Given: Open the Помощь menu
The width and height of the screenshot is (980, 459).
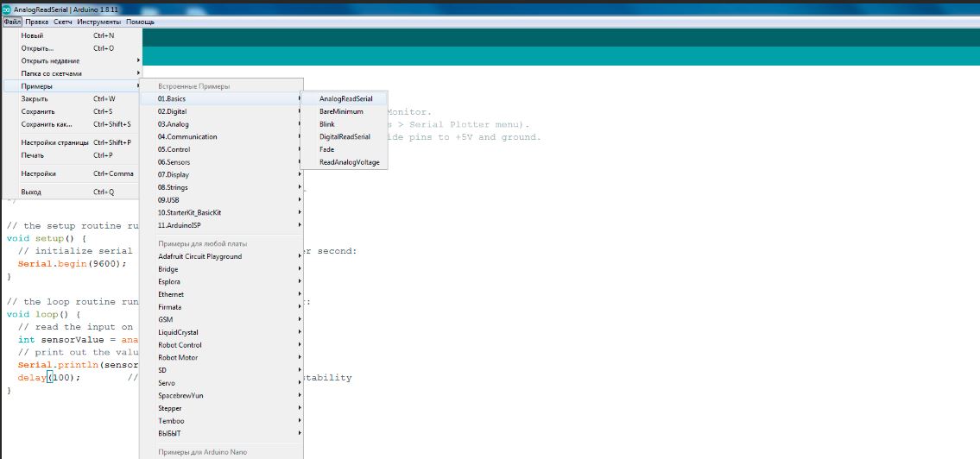Looking at the screenshot, I should (x=140, y=22).
